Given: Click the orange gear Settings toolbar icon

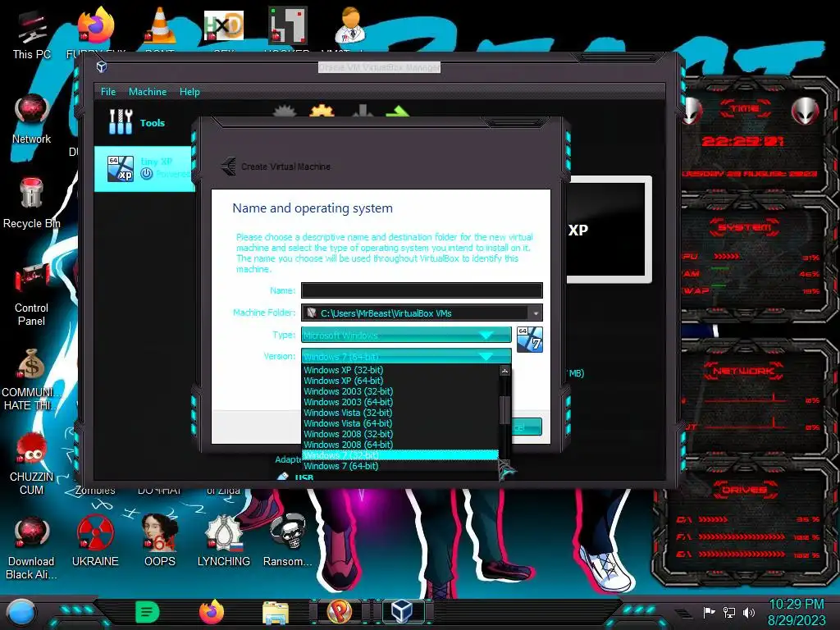Looking at the screenshot, I should tap(322, 112).
